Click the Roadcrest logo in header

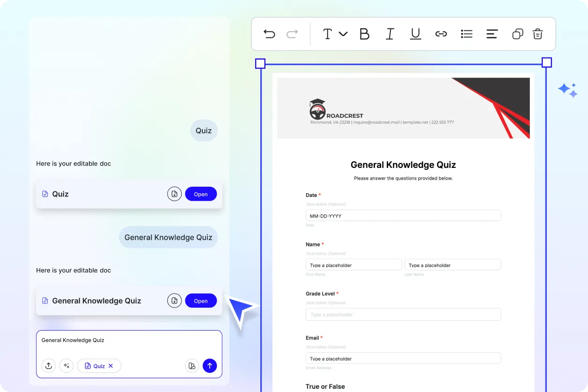(x=336, y=109)
